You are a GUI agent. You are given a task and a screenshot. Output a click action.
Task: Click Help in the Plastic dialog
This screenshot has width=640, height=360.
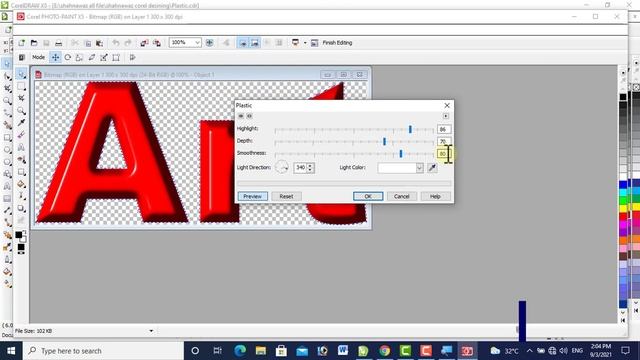click(435, 196)
